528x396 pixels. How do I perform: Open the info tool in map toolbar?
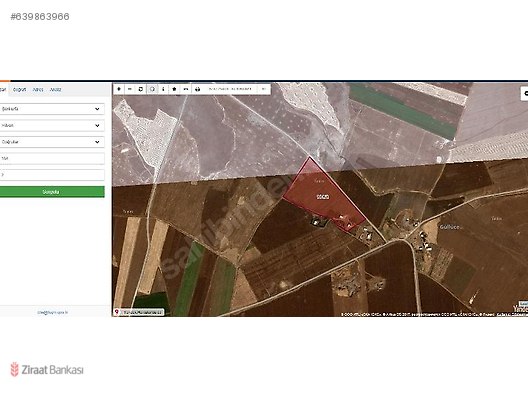(x=163, y=89)
